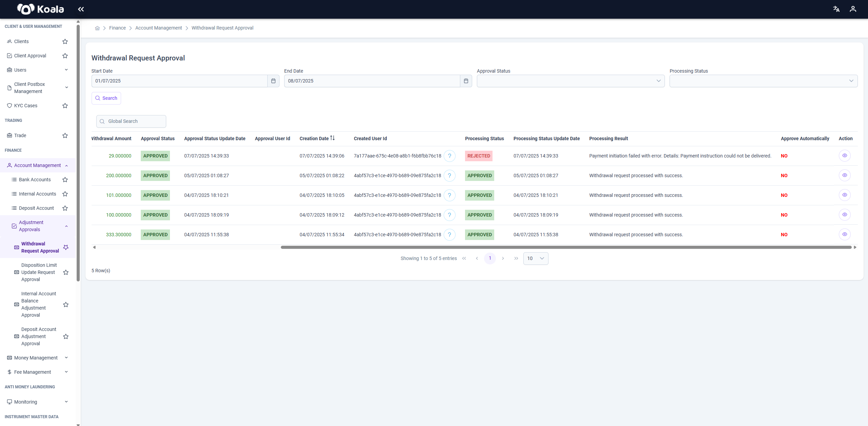
Task: Go to Account Management breadcrumb link
Action: pos(158,28)
